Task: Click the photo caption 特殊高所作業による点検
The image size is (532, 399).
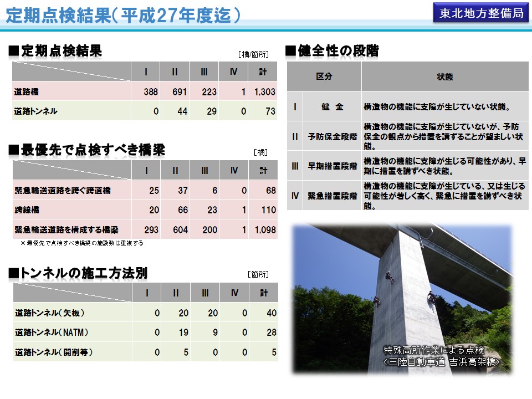Action: coord(434,350)
